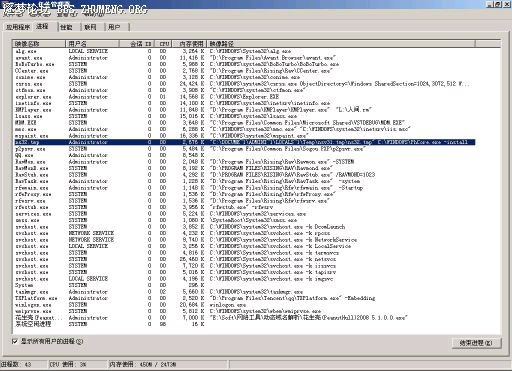Screen dimensions: 512x371
Task: Toggle the show all users' processes checkbox
Action: [x=15, y=341]
